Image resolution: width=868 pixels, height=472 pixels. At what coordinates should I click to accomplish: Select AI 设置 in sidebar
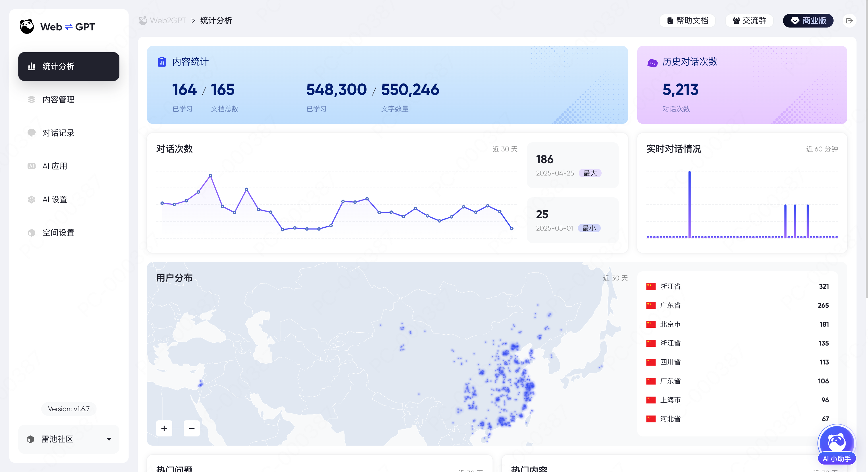[x=55, y=199]
